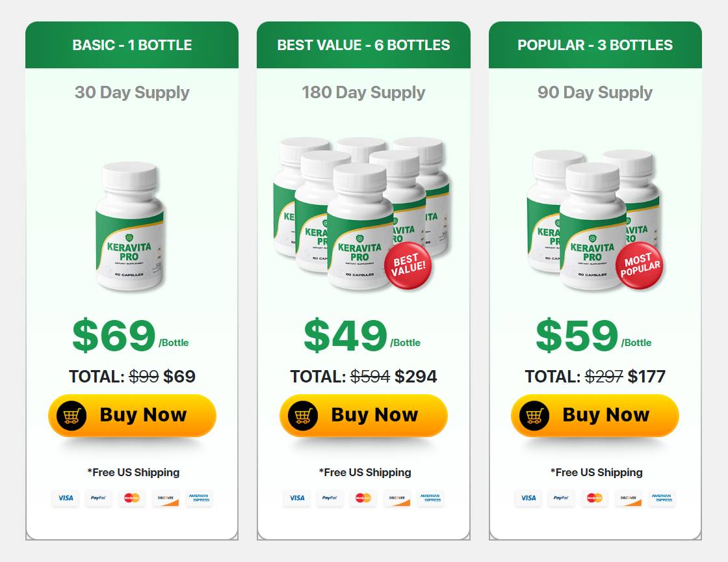Click the Visa icon under Basic package
728x562 pixels.
point(66,498)
